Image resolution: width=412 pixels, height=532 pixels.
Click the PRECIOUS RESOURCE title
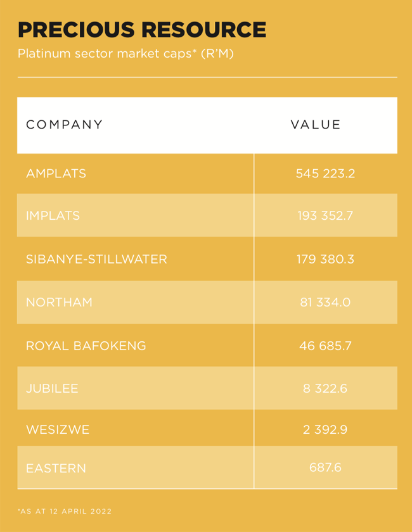click(142, 29)
